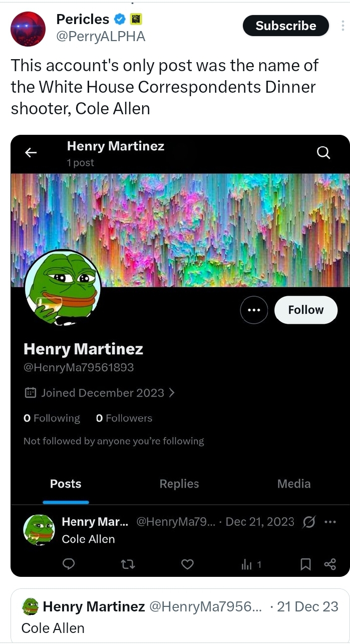Viewport: 350px width, 644px height.
Task: Open three-dot menu on Henry's post
Action: coord(330,522)
